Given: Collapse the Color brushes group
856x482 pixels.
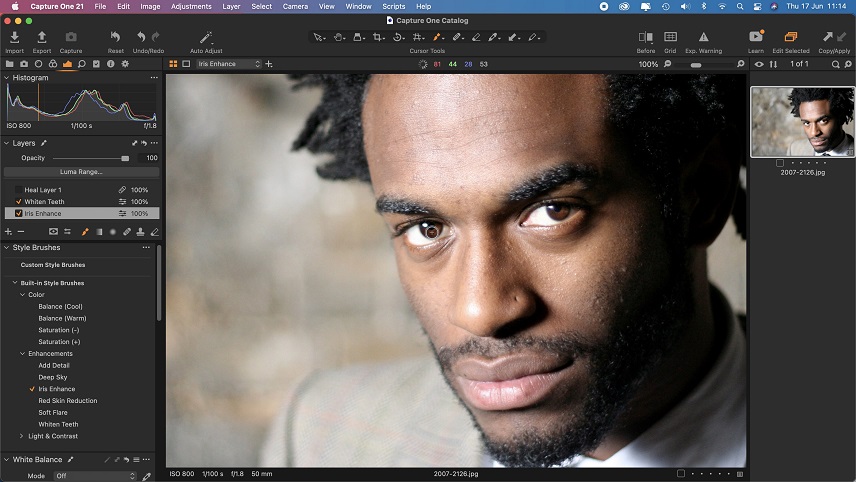Looking at the screenshot, I should [22, 295].
